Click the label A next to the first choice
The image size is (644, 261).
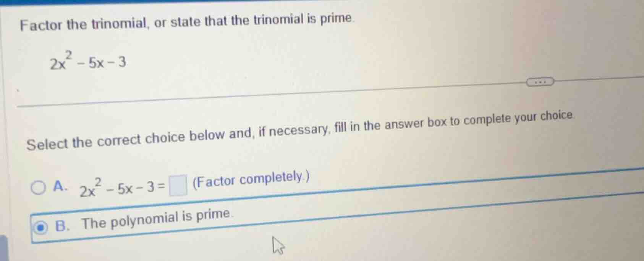tap(60, 186)
